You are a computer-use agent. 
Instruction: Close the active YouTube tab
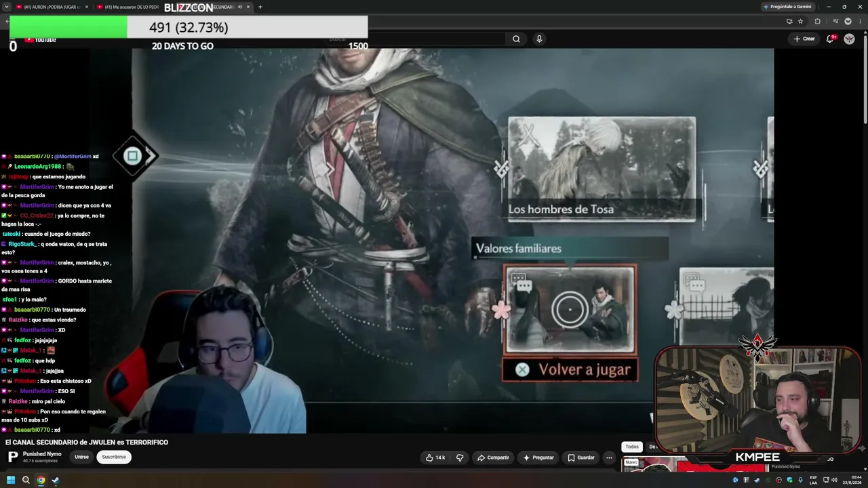coord(248,7)
